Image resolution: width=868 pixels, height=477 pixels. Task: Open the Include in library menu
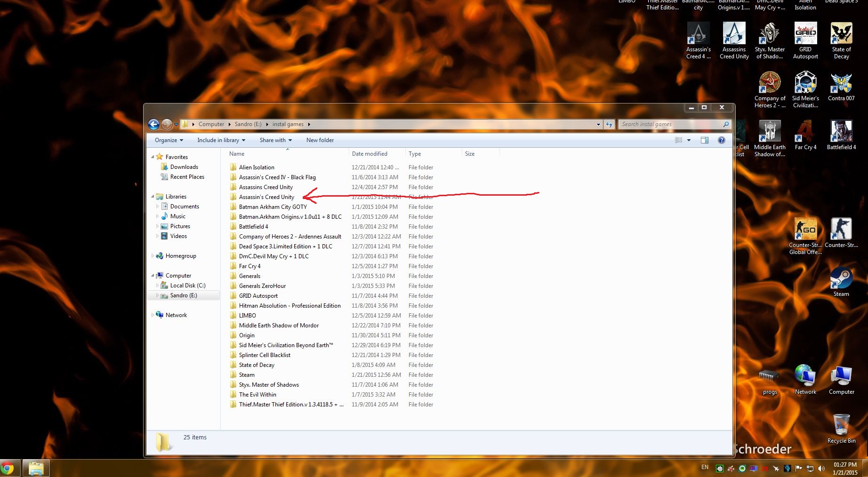pos(221,140)
